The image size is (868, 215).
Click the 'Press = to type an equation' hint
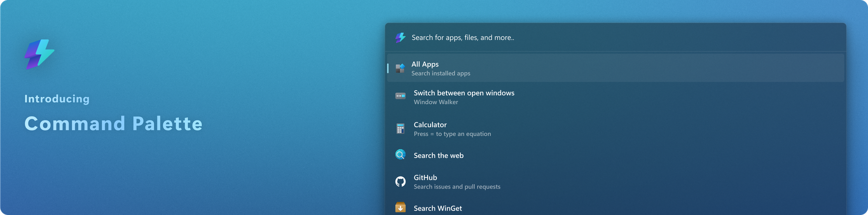pyautogui.click(x=452, y=134)
